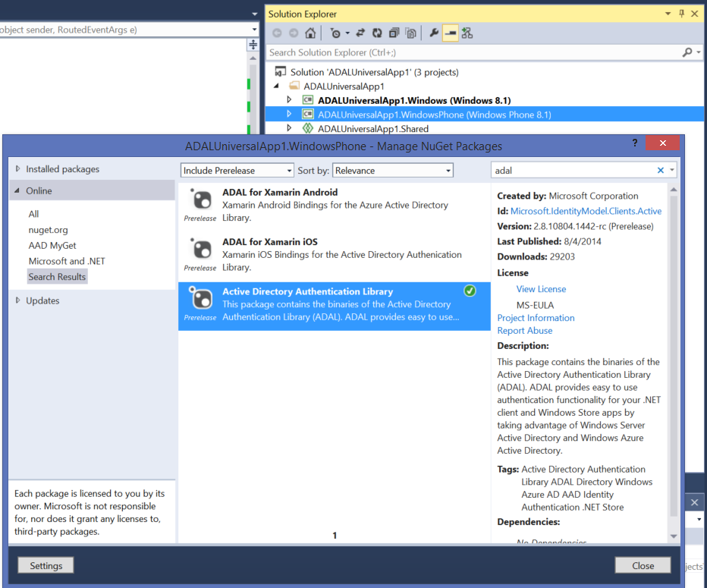Image resolution: width=707 pixels, height=588 pixels.
Task: Click the help question mark in NuGet dialog
Action: [635, 143]
